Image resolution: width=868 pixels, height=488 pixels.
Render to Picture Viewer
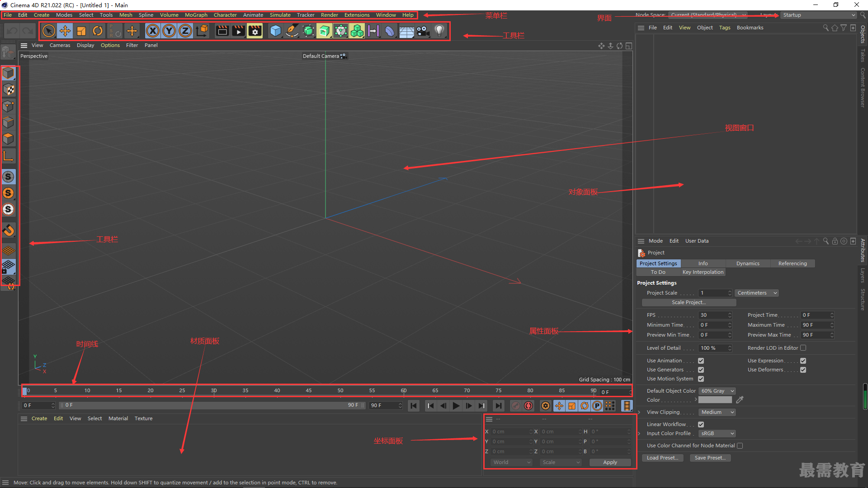pyautogui.click(x=238, y=31)
